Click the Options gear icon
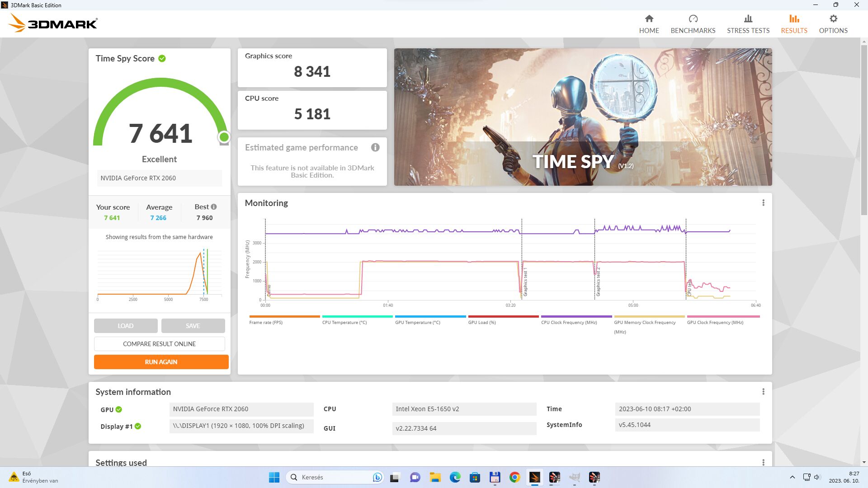The image size is (868, 488). (x=833, y=19)
